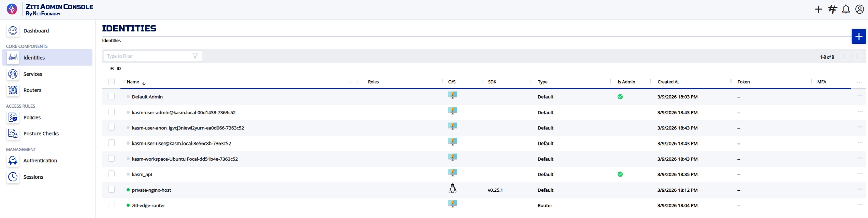Go to previous page arrow
The height and width of the screenshot is (218, 868).
click(845, 56)
